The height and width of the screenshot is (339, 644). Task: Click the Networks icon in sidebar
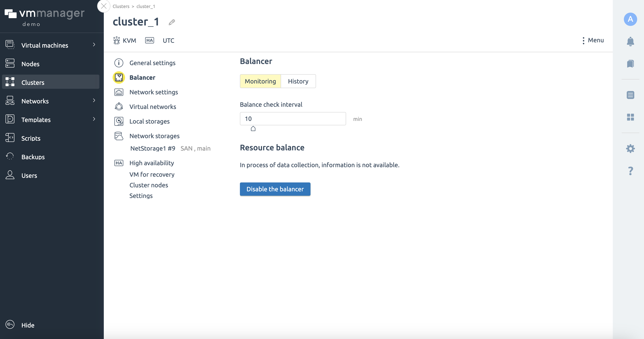pyautogui.click(x=10, y=101)
